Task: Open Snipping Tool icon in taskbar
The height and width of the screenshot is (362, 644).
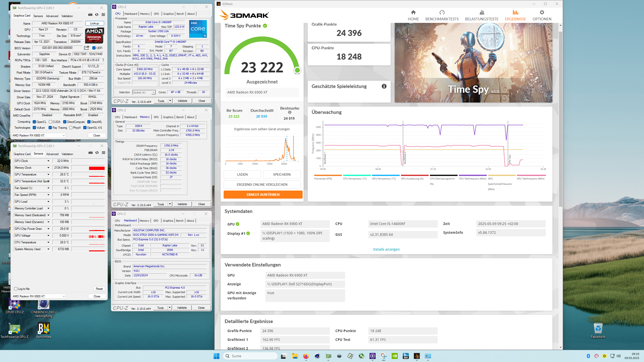Action: (x=383, y=356)
